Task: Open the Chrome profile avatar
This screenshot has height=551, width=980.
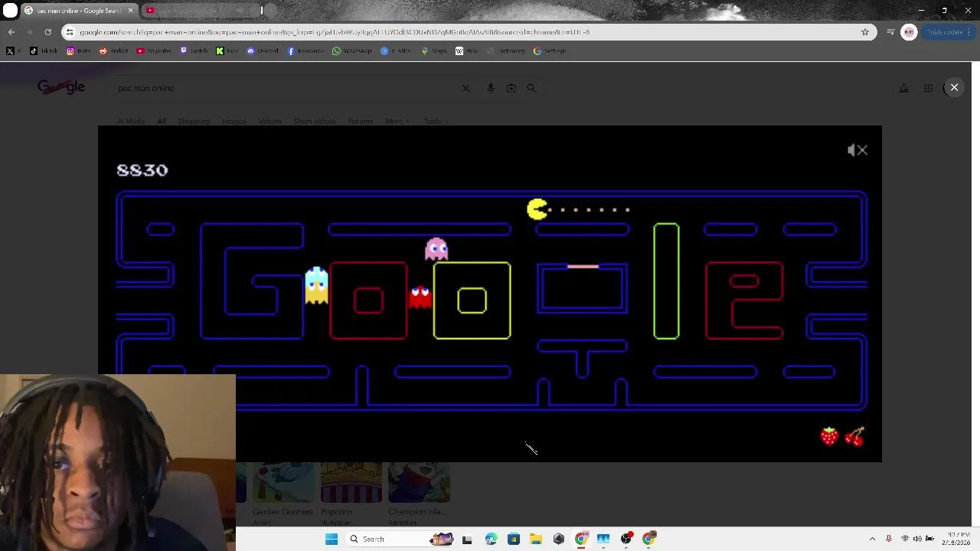Action: point(909,32)
